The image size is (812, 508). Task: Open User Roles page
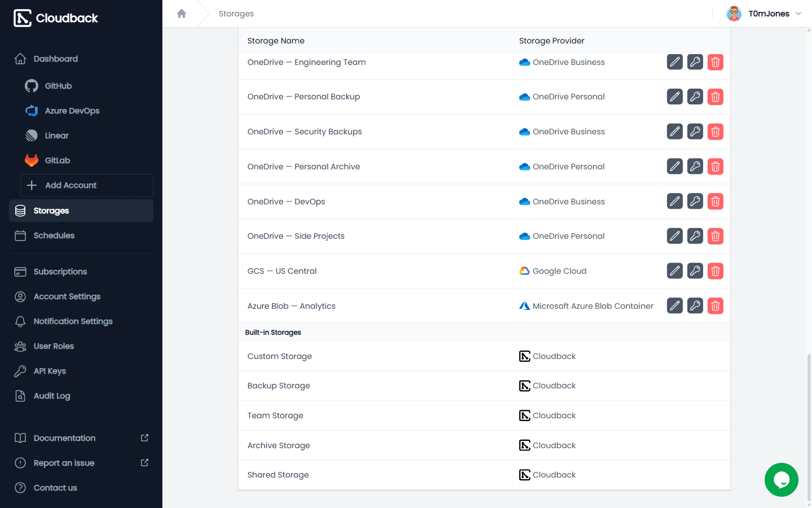pos(81,346)
